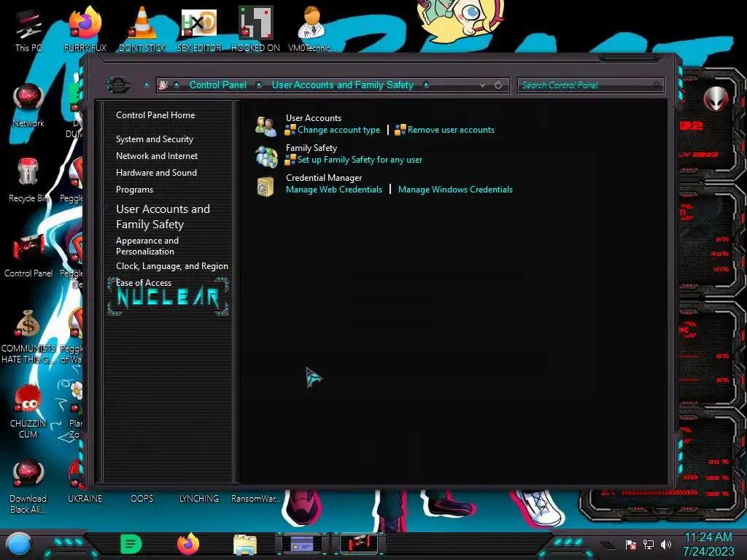This screenshot has height=560, width=747.
Task: Click the volume speaker tray icon
Action: point(666,544)
